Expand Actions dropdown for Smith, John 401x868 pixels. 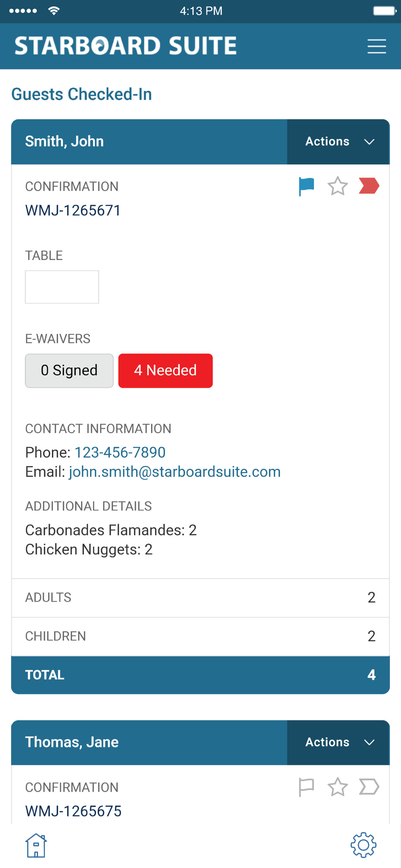coord(338,141)
